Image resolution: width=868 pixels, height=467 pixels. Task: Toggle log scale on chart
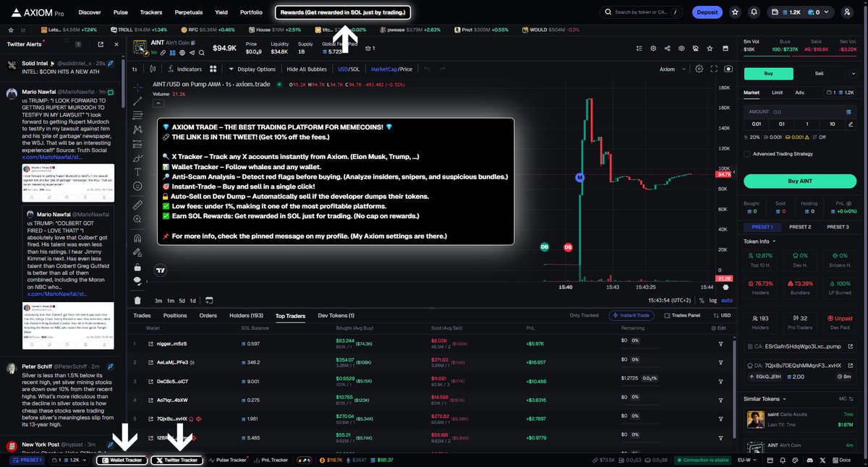(713, 300)
